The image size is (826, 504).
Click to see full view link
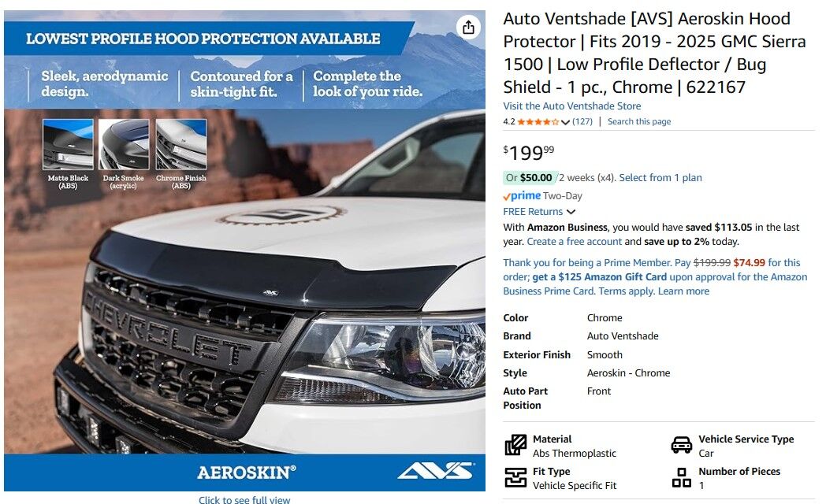pos(244,499)
